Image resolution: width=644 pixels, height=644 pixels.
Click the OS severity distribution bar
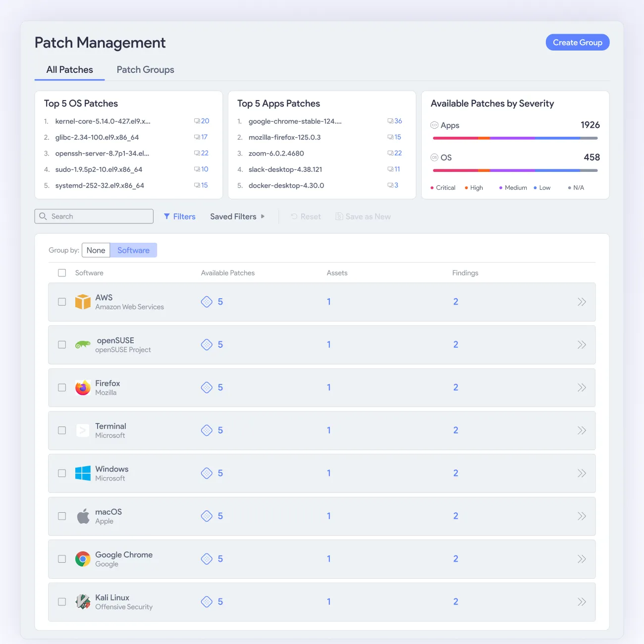(x=515, y=170)
